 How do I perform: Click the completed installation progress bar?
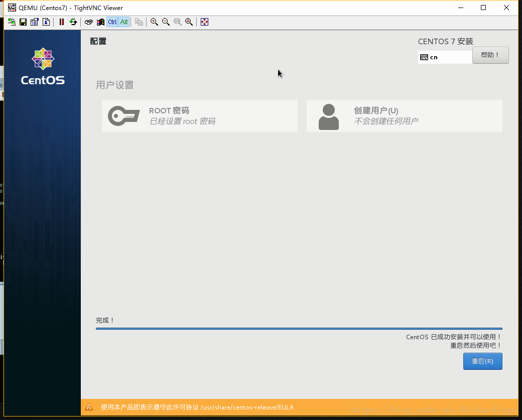pos(299,329)
